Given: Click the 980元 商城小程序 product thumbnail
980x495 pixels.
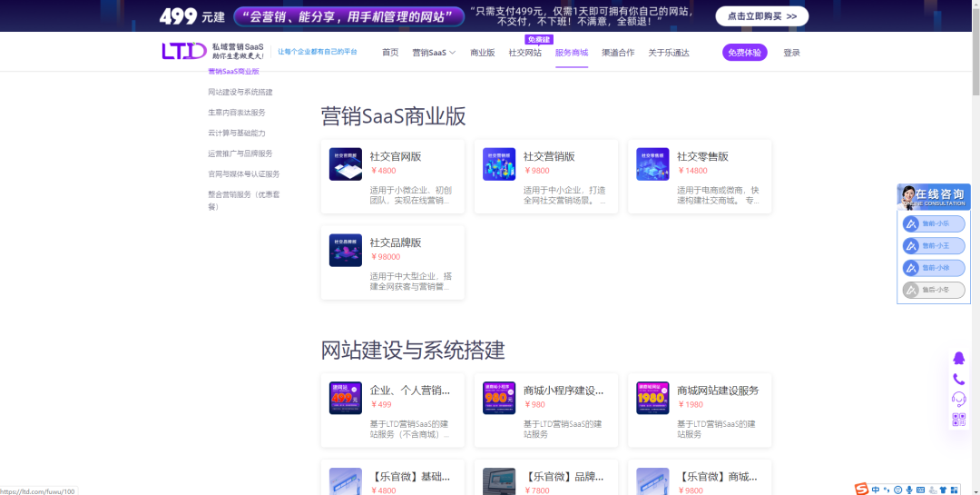Looking at the screenshot, I should pos(499,398).
